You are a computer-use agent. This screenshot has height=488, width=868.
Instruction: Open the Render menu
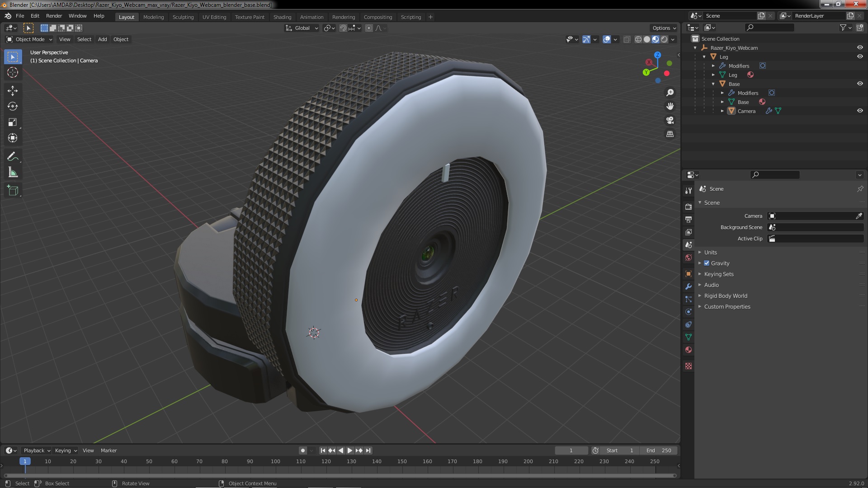click(54, 16)
